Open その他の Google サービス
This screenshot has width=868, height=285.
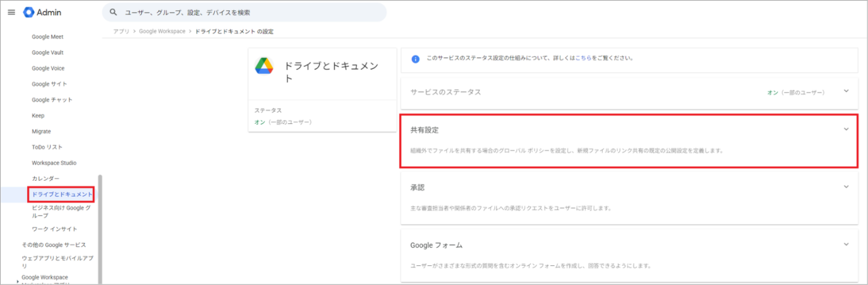tap(54, 245)
